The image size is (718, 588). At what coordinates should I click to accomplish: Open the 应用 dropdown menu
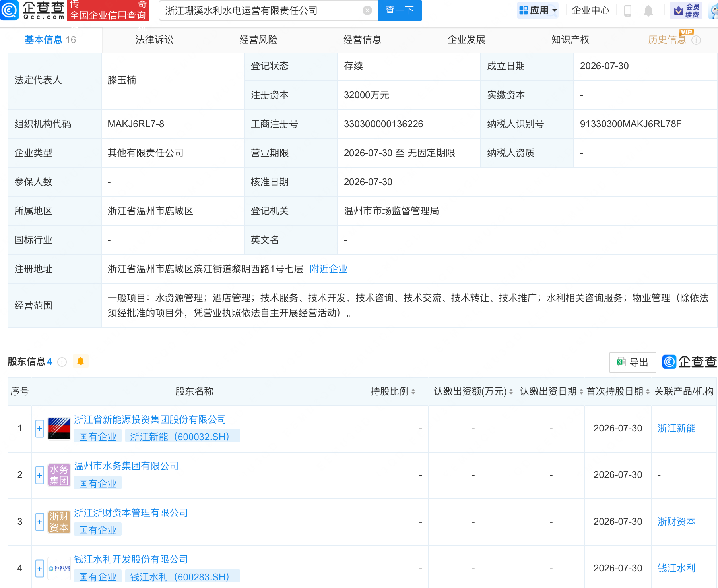pyautogui.click(x=538, y=10)
